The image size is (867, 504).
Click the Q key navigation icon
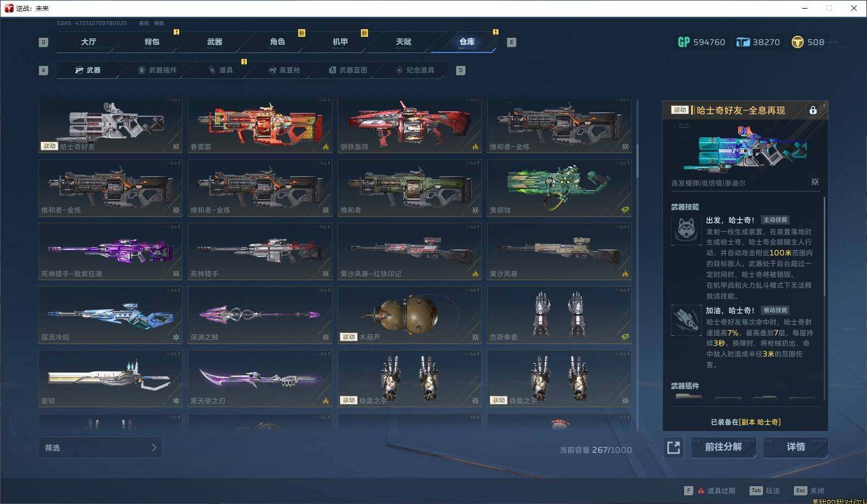(x=44, y=42)
